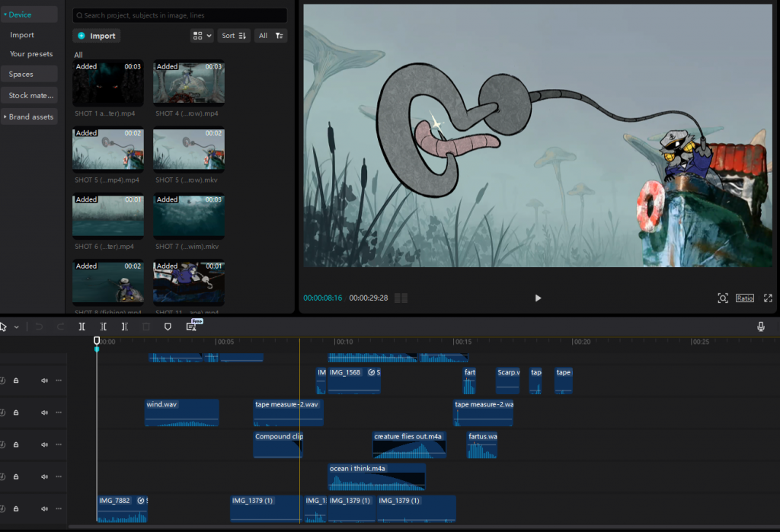Open the cursor tool mode dropdown arrow
Screen dimensions: 780x532
(x=17, y=327)
